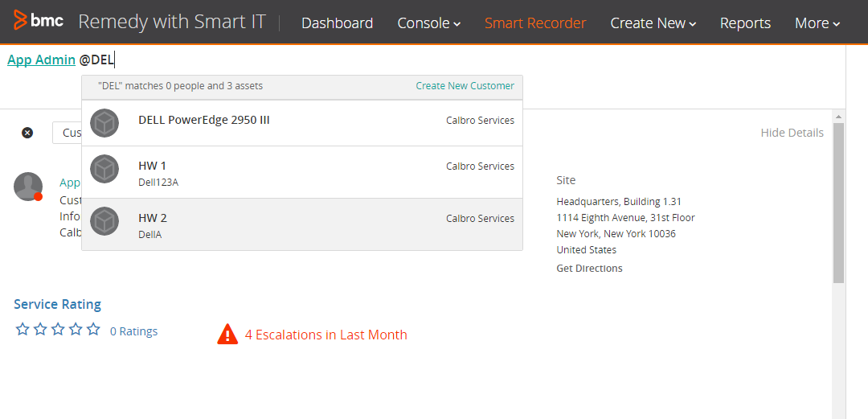Viewport: 868px width, 419px height.
Task: Click Remedy with Smart IT title
Action: [172, 23]
